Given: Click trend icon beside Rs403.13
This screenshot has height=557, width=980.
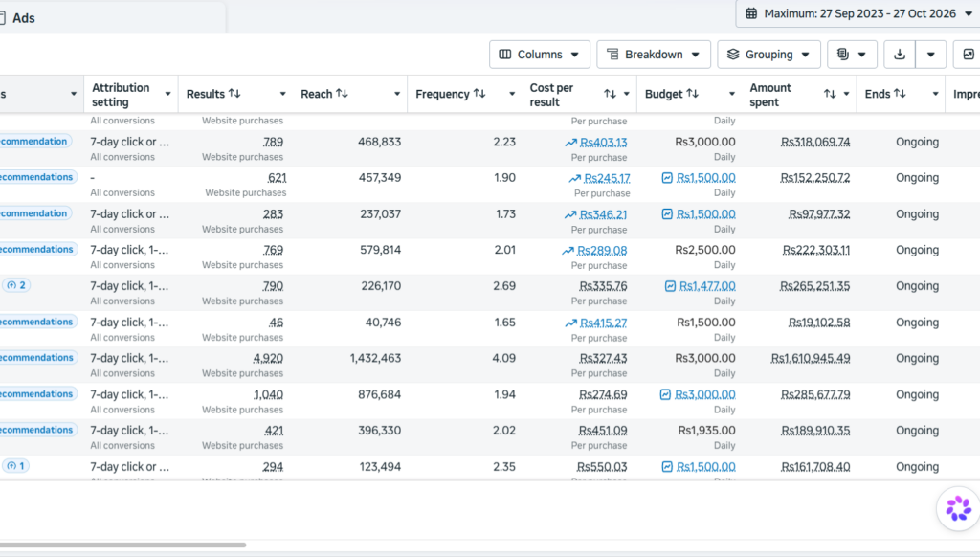Looking at the screenshot, I should 570,143.
